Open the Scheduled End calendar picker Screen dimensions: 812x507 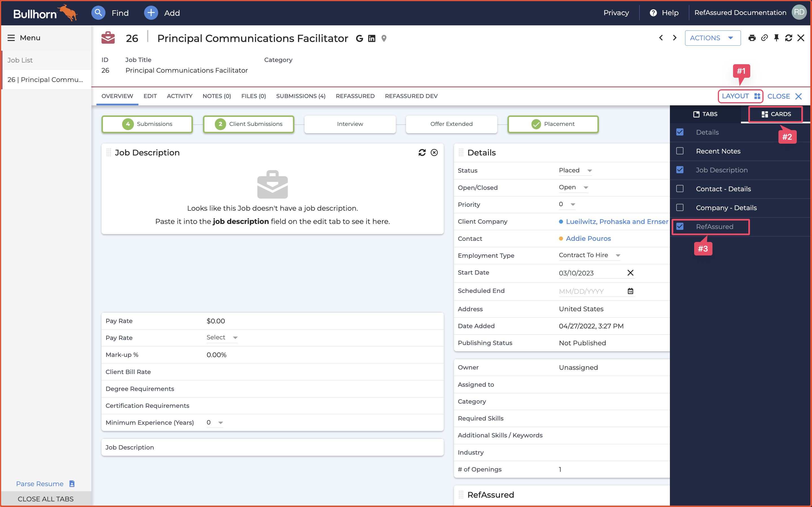pyautogui.click(x=630, y=291)
